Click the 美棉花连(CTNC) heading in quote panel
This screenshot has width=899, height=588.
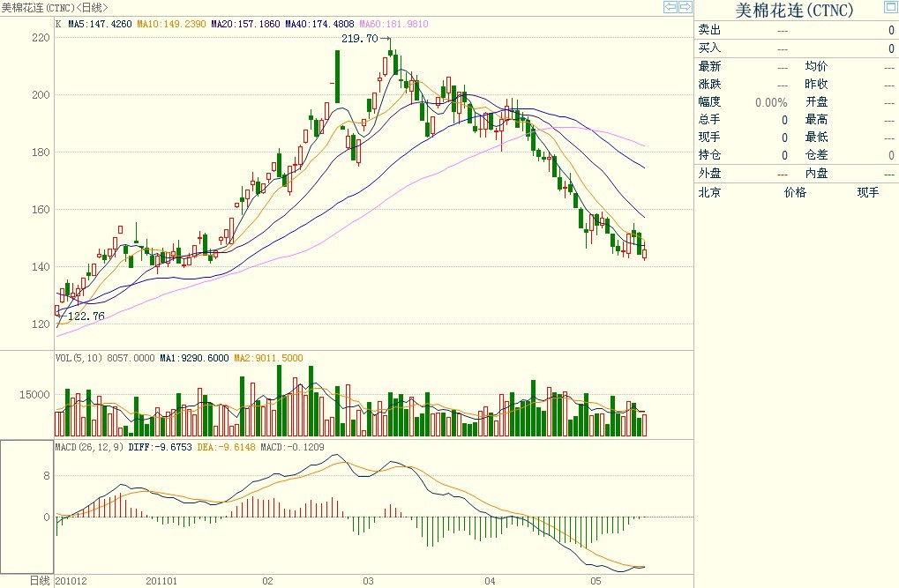click(x=794, y=10)
